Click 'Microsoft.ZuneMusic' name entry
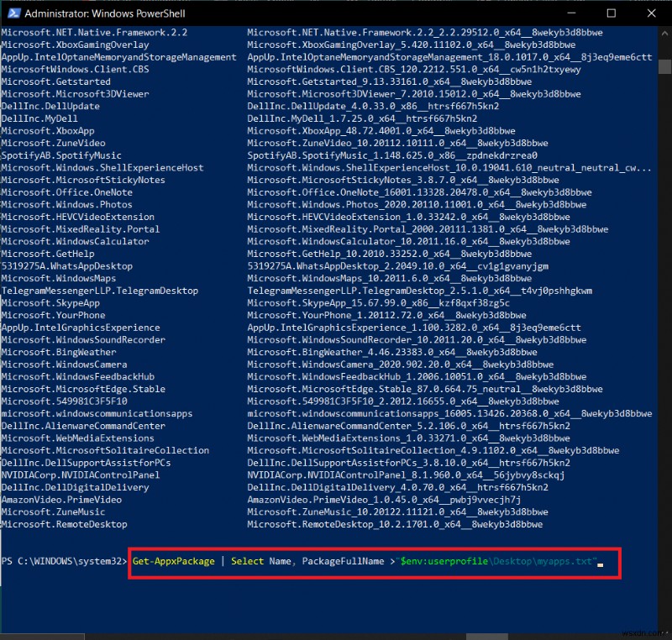This screenshot has height=640, width=672. (x=53, y=511)
